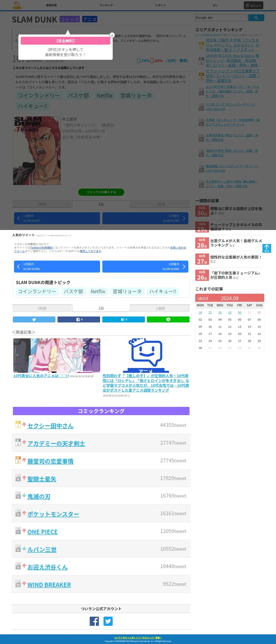Viewport: 276px width, 644px height.
Task: Share on Twitter via blue bird bar
Action: (34, 319)
